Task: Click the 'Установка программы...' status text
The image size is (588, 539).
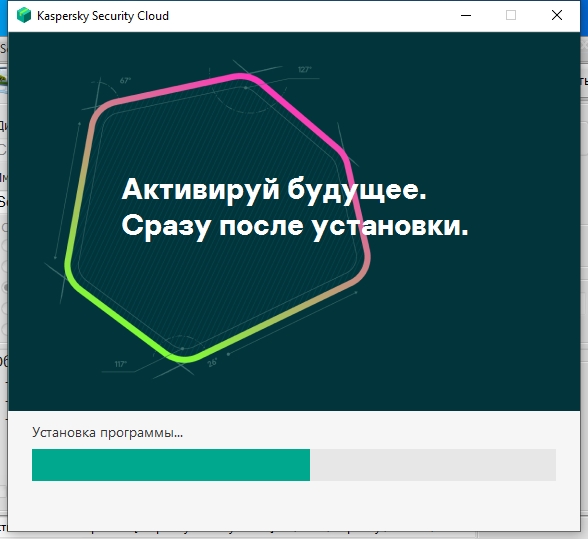Action: coord(108,432)
